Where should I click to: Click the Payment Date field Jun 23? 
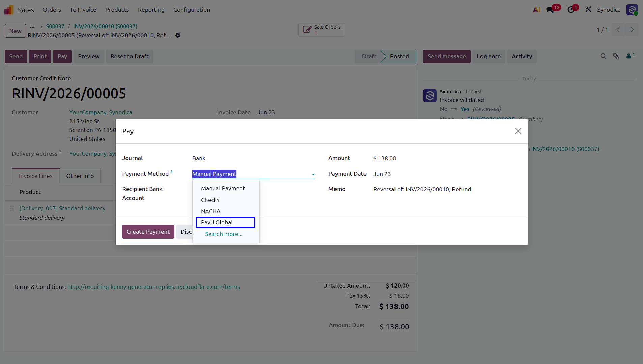pyautogui.click(x=382, y=174)
